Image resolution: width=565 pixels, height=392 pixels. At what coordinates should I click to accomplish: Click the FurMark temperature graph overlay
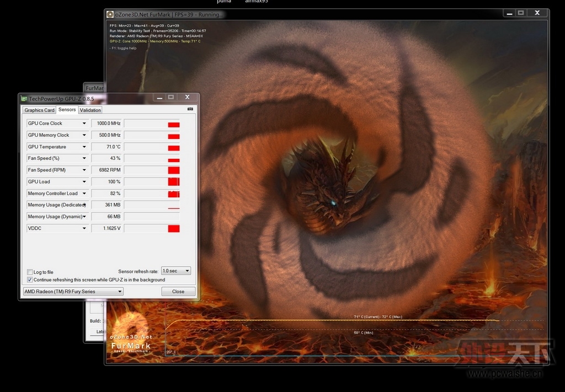pyautogui.click(x=355, y=336)
